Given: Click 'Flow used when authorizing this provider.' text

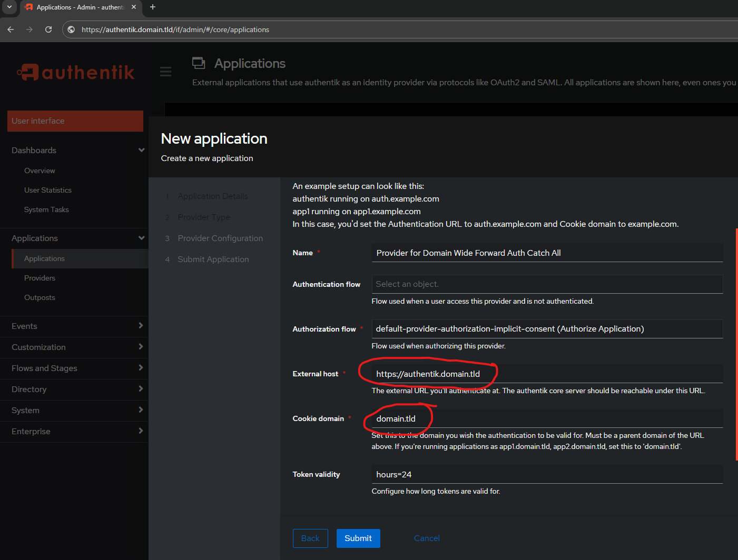Looking at the screenshot, I should pos(439,346).
